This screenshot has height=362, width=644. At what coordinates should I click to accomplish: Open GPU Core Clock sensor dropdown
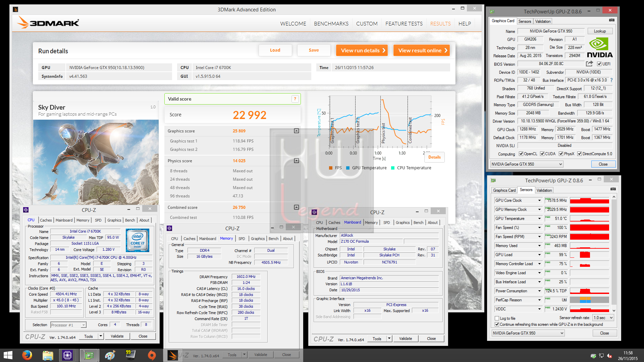[539, 200]
